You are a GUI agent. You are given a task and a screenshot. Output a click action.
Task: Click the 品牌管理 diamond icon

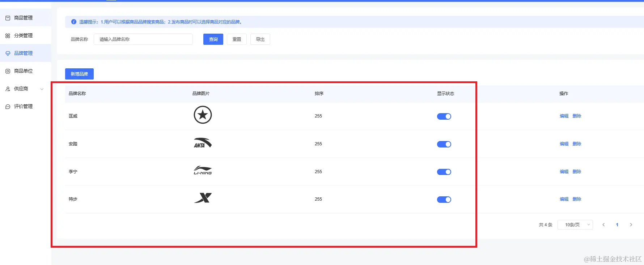point(8,53)
